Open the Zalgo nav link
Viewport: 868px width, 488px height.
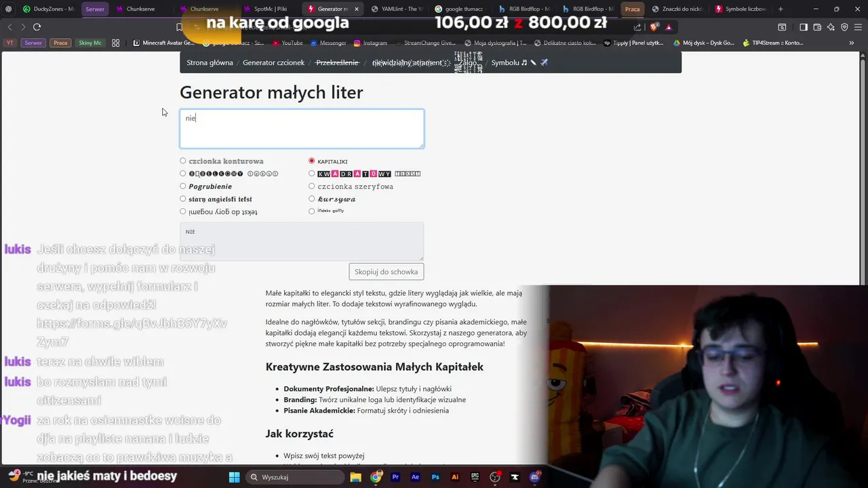pyautogui.click(x=467, y=62)
